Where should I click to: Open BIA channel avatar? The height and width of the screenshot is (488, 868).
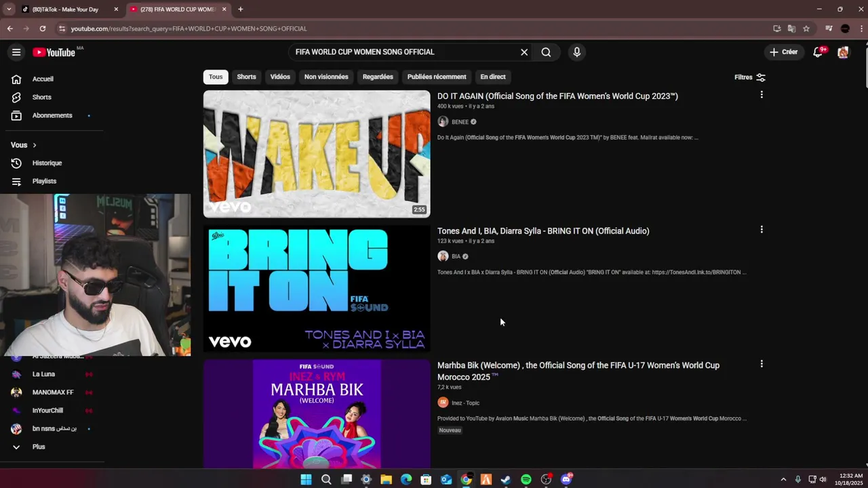pos(443,256)
